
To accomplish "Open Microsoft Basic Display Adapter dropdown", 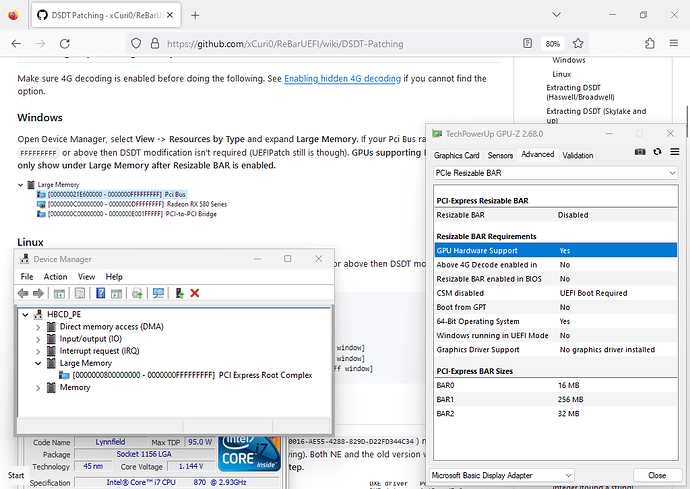I will pos(502,475).
